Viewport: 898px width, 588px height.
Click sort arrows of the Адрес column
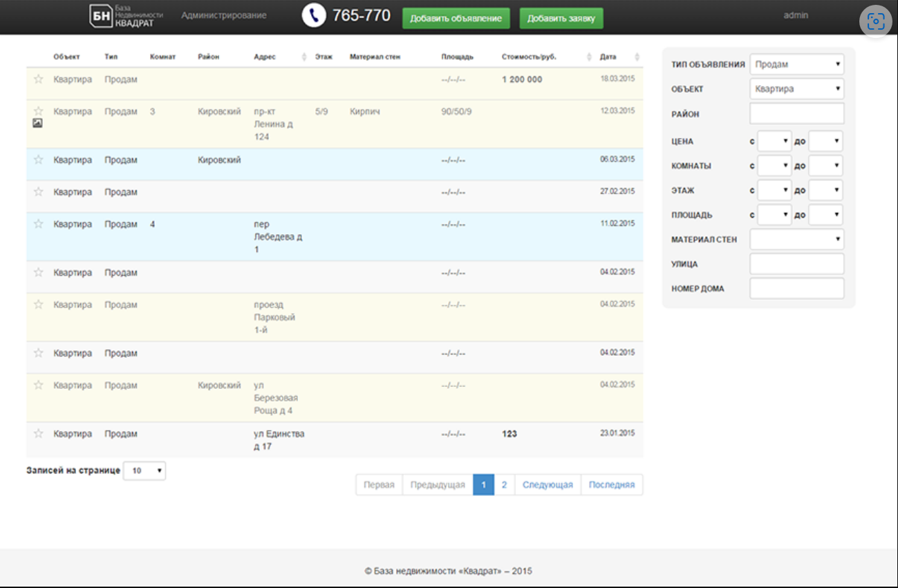(304, 57)
